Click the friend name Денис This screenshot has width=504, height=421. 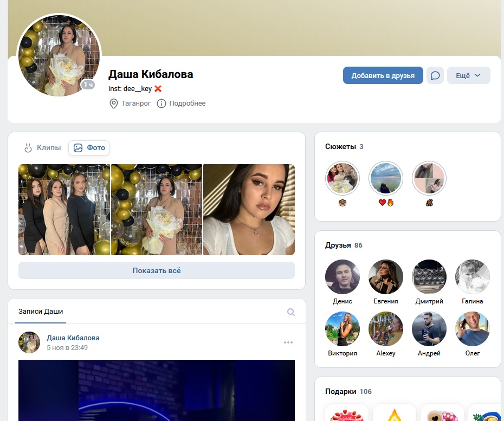(x=343, y=301)
